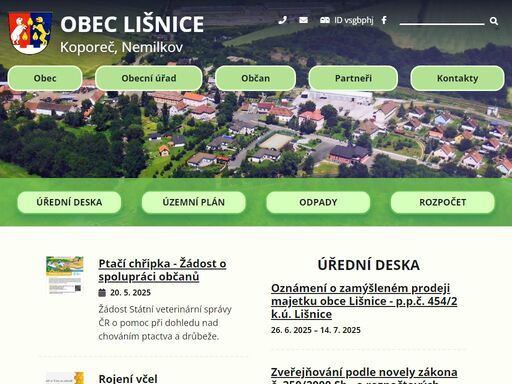Viewport: 512px width, 384px height.
Task: Open the email envelope icon
Action: [x=303, y=20]
